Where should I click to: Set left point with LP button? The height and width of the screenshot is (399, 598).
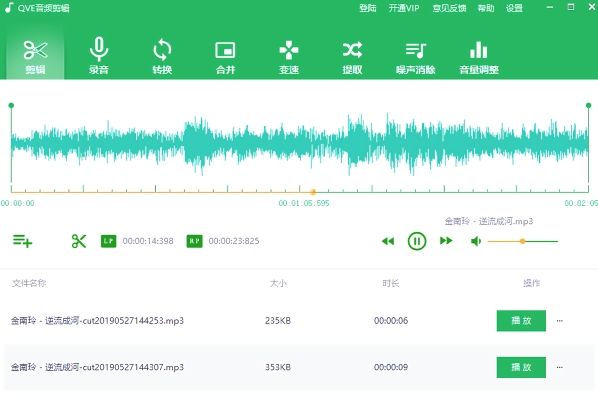click(x=109, y=241)
